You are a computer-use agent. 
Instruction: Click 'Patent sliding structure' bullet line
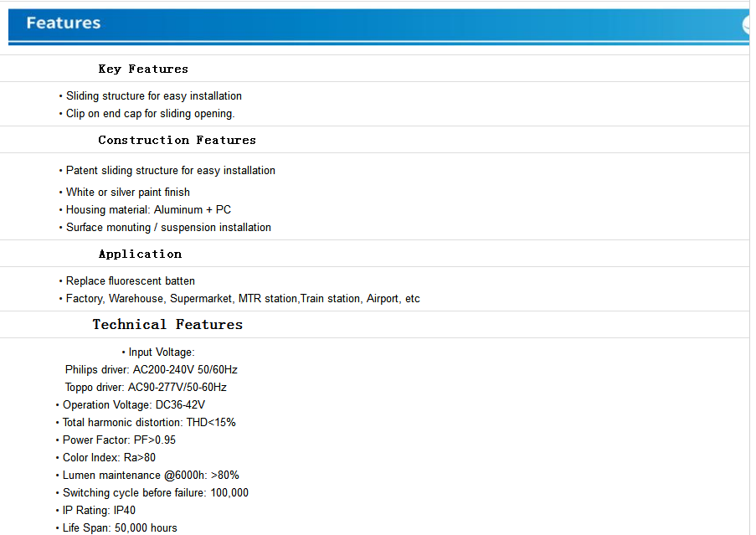[170, 171]
